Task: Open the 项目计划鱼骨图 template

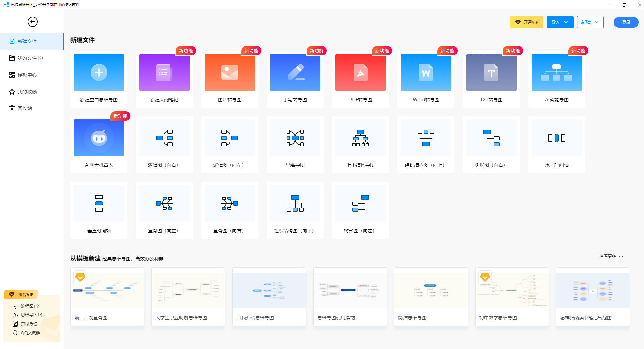Action: pos(107,297)
